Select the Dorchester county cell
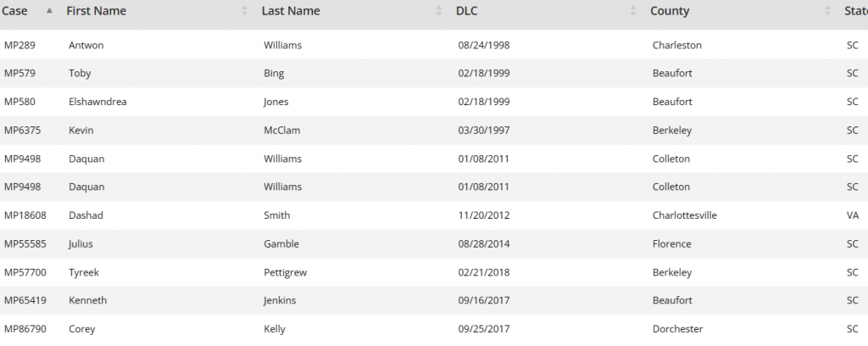Image resolution: width=868 pixels, height=346 pixels. (677, 329)
